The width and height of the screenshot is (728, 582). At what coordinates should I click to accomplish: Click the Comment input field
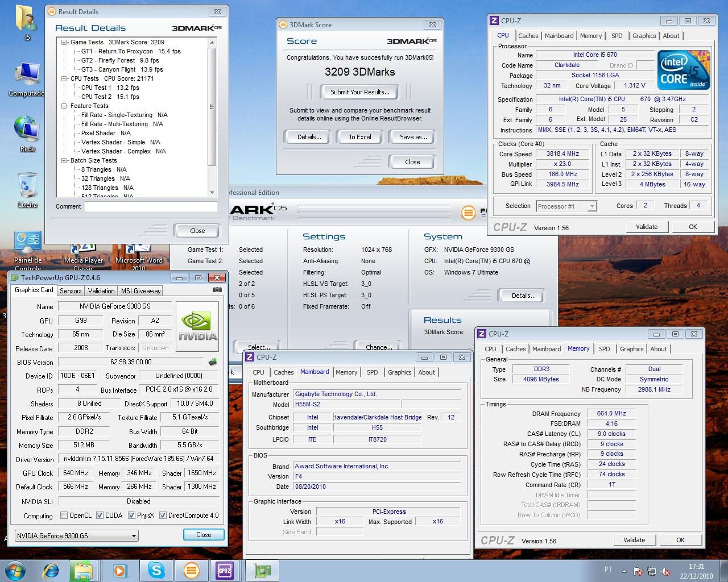click(x=151, y=206)
